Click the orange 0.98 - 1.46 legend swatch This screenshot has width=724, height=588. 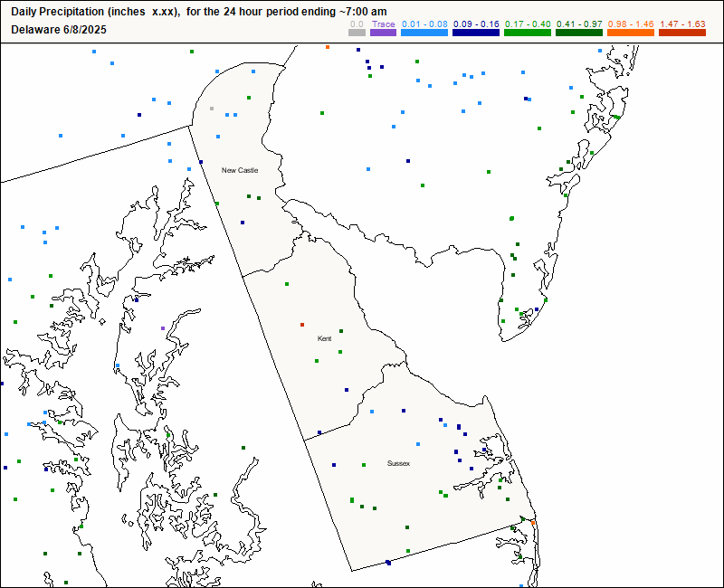pos(631,33)
